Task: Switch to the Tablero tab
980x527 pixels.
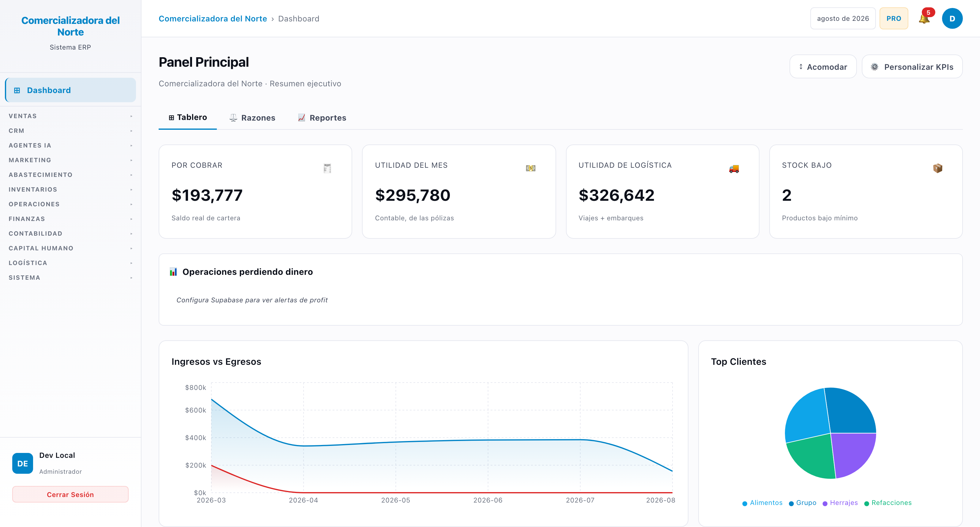Action: coord(187,118)
